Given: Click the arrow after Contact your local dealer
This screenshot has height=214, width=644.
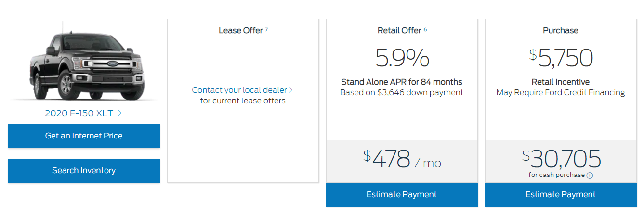Looking at the screenshot, I should click(290, 90).
